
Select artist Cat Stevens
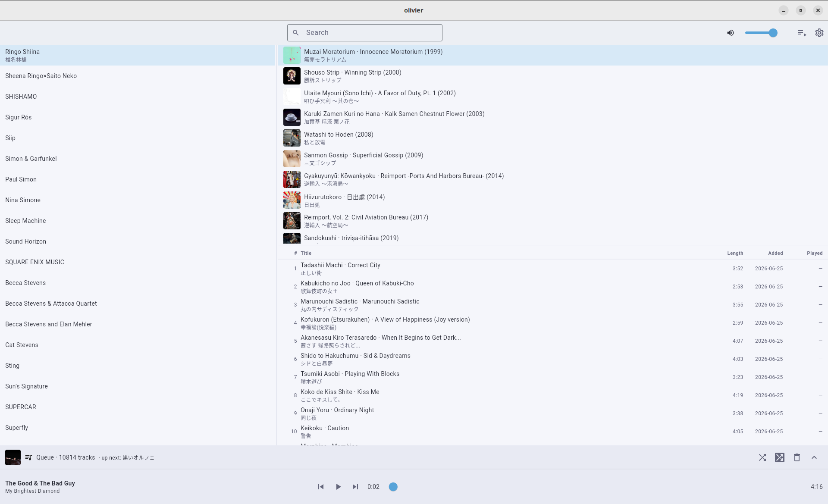coord(137,345)
